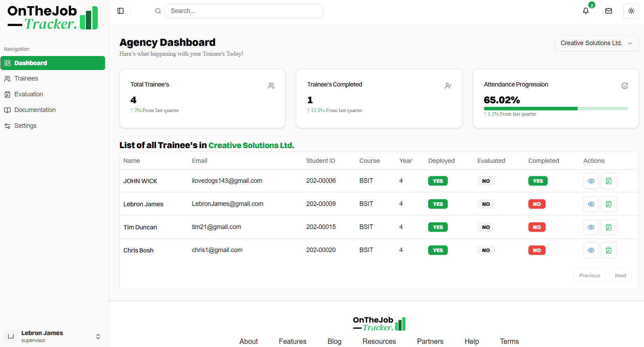Click the Previous pagination button
This screenshot has width=644, height=347.
tap(590, 276)
